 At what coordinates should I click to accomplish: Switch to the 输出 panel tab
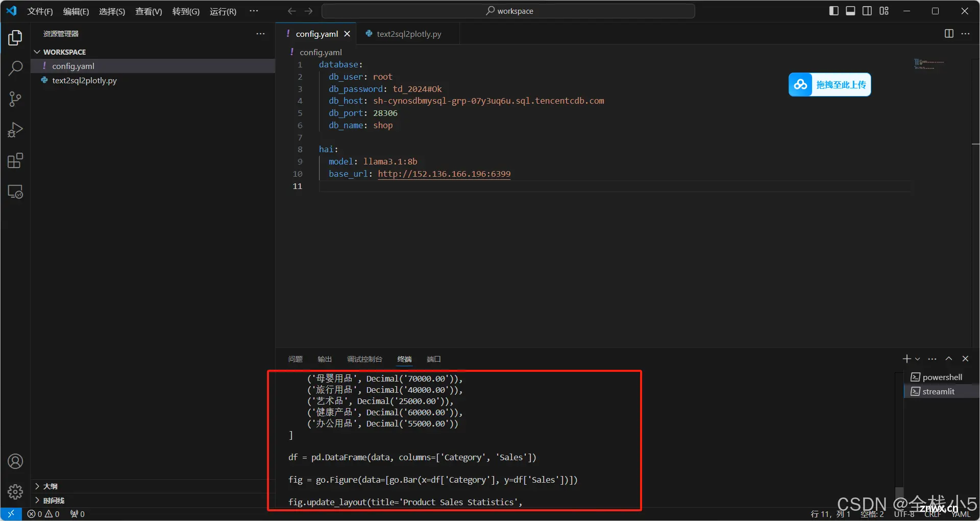tap(325, 359)
